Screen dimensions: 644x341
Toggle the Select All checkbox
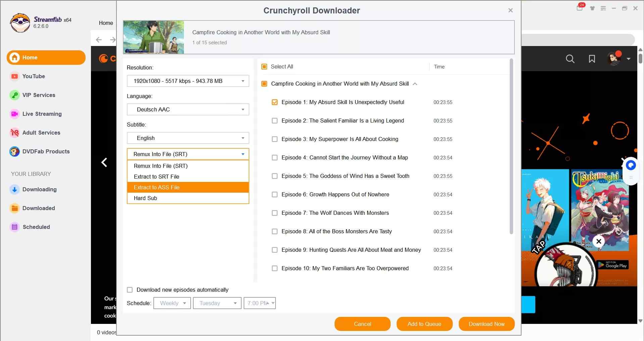click(x=264, y=66)
